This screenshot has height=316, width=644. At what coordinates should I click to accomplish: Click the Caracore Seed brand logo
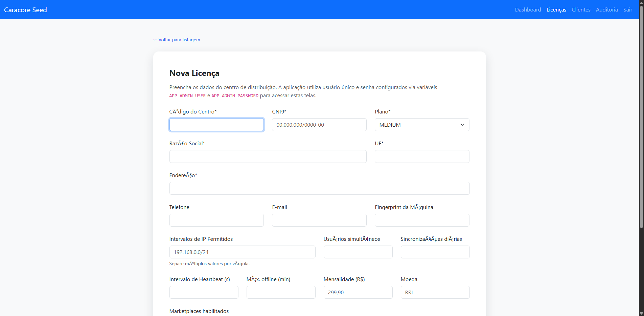click(x=25, y=10)
